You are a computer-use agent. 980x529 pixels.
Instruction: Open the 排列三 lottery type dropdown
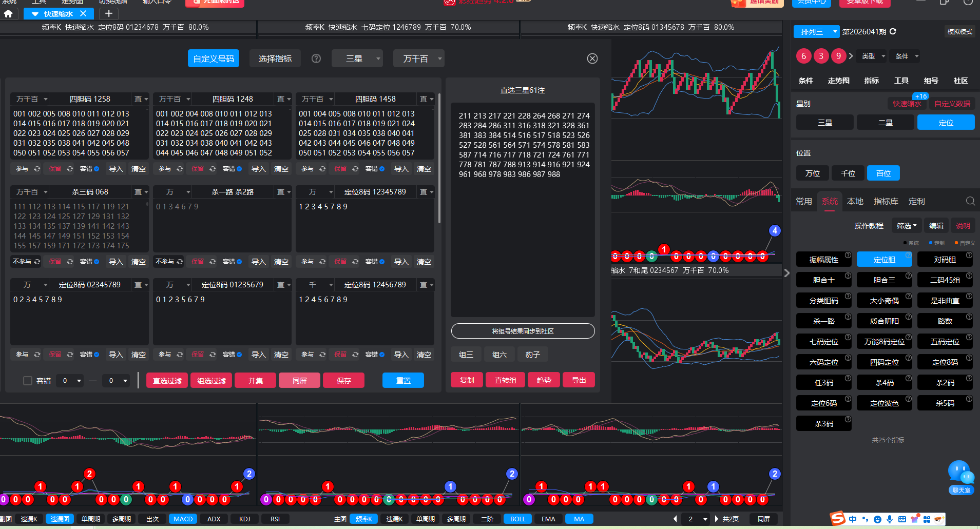(816, 32)
